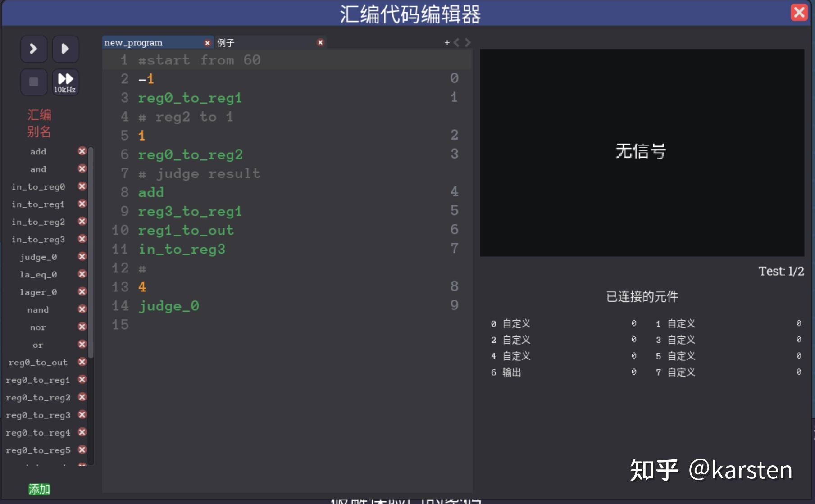
Task: Go to next tab with right chevron
Action: [x=468, y=42]
